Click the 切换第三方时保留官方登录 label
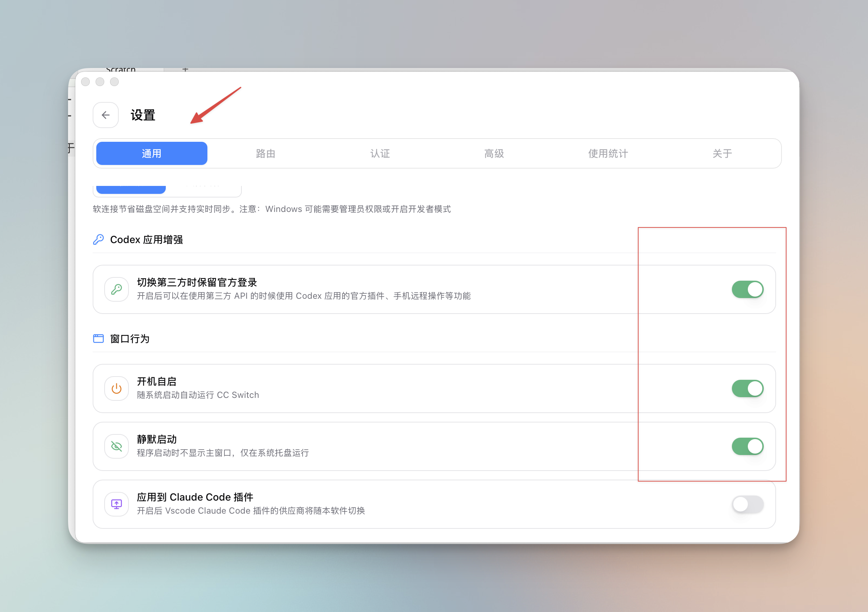Viewport: 868px width, 612px height. (197, 282)
